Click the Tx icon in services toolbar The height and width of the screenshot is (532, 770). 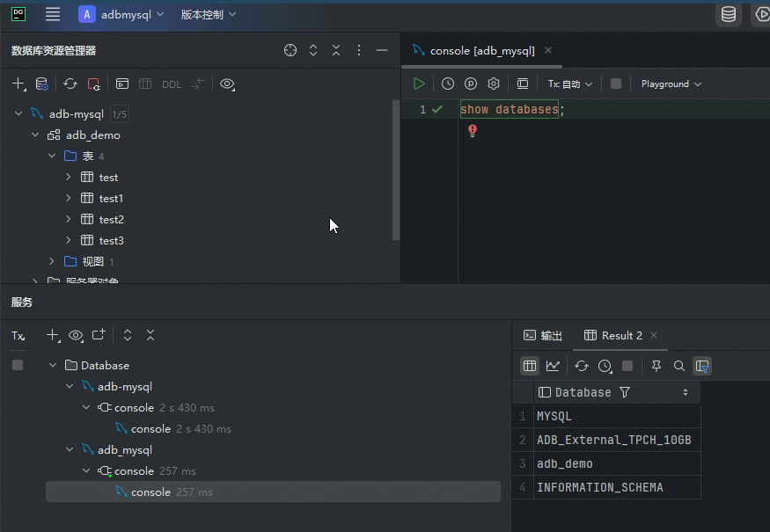tap(18, 336)
